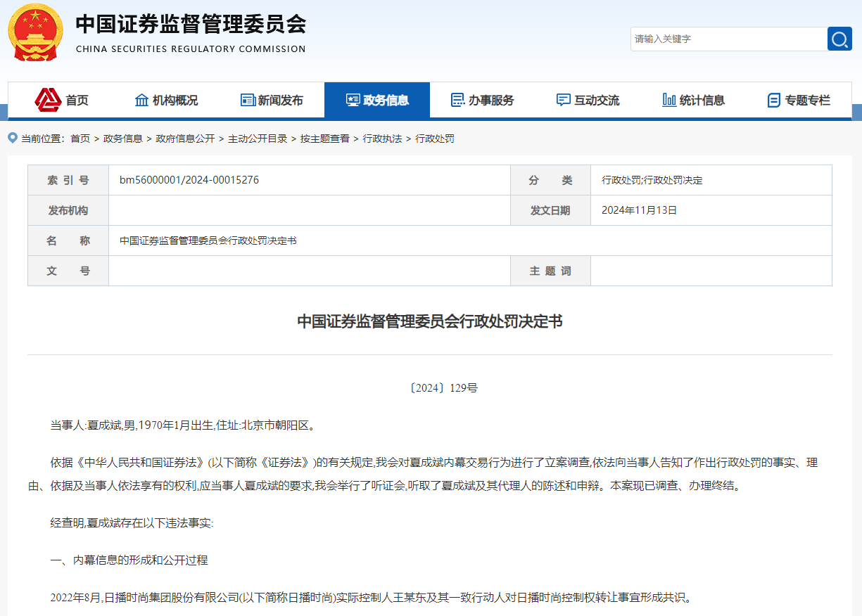The image size is (862, 616).
Task: Click the 专题专栏 clipboard icon
Action: click(x=774, y=100)
